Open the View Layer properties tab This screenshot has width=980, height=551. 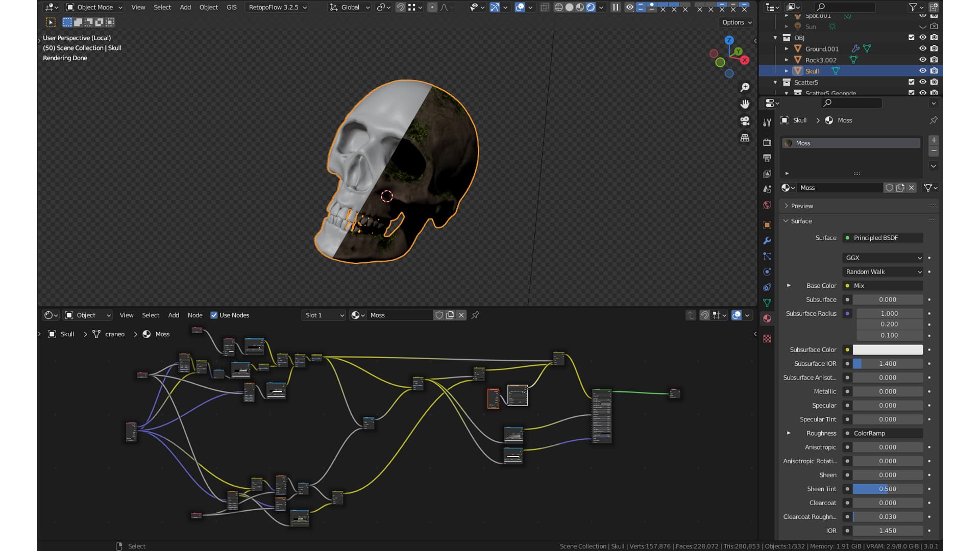tap(767, 173)
